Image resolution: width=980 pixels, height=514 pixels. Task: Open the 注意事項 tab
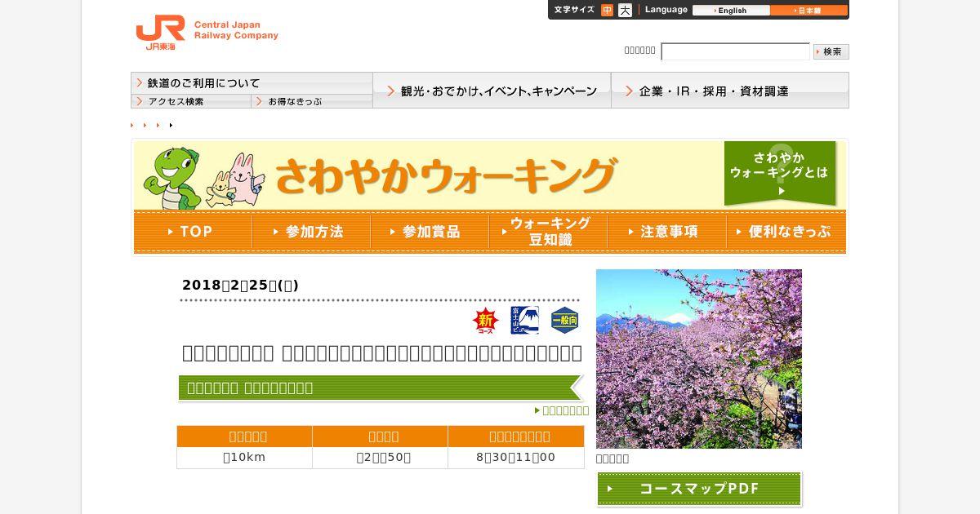[666, 232]
